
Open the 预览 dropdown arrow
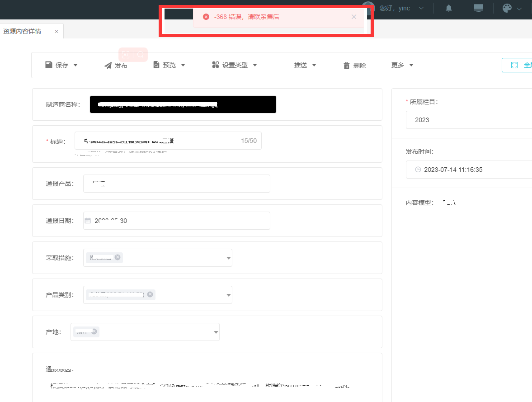point(183,65)
